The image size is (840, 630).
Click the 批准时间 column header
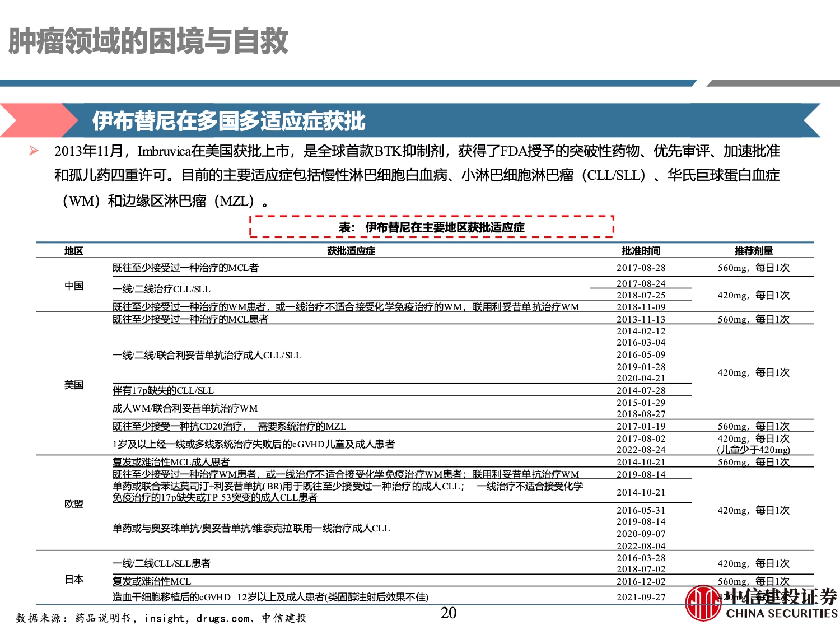pos(641,251)
